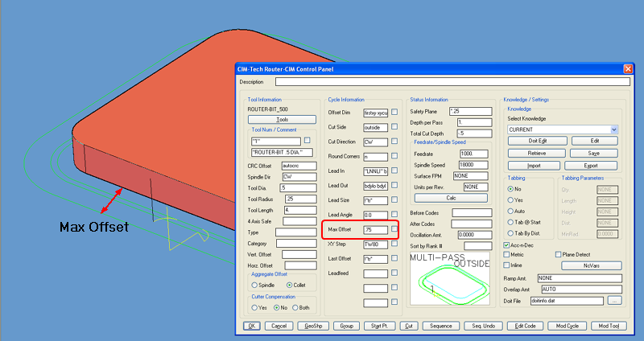Confirm with the OK button
644x341 pixels.
tap(251, 326)
